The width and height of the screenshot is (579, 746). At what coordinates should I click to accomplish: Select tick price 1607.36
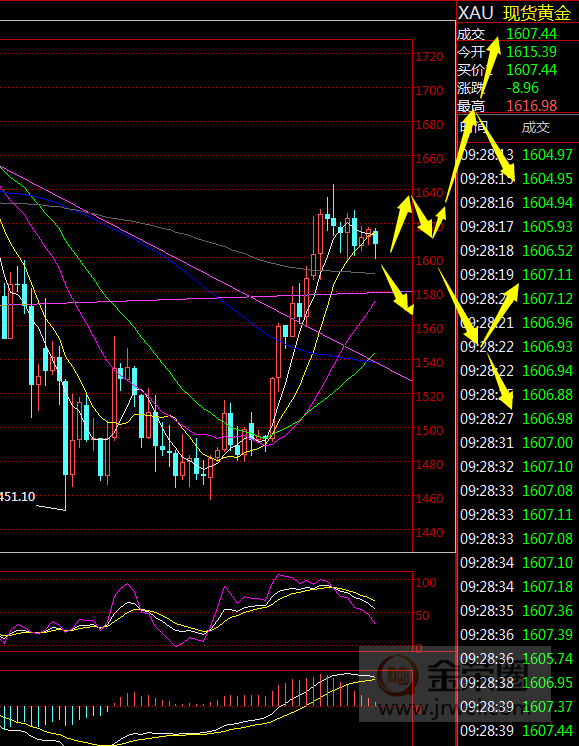click(x=547, y=610)
